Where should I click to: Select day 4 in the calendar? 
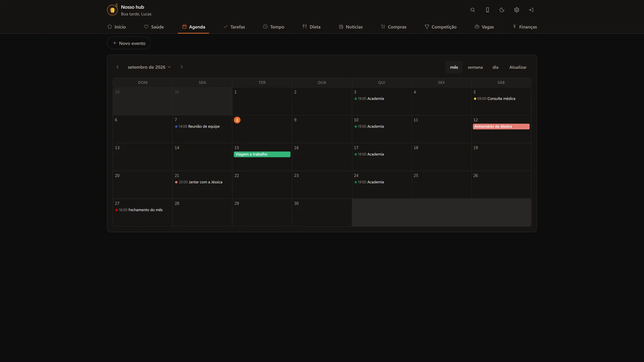441,101
